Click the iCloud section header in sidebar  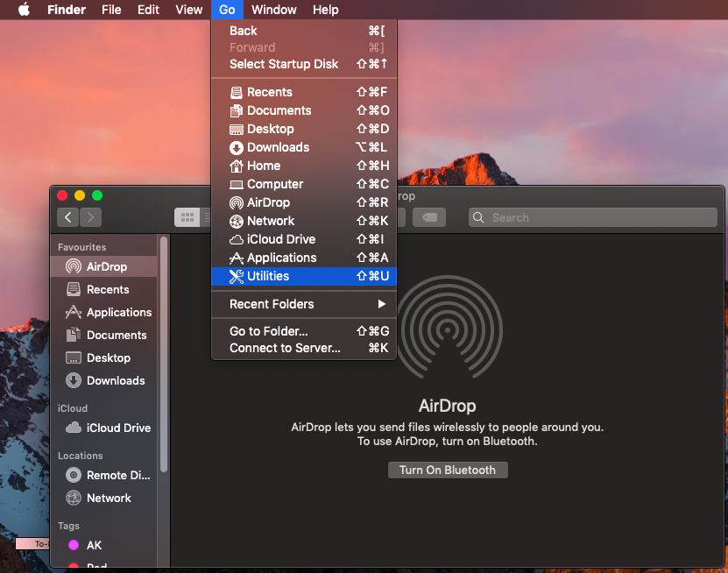[73, 408]
